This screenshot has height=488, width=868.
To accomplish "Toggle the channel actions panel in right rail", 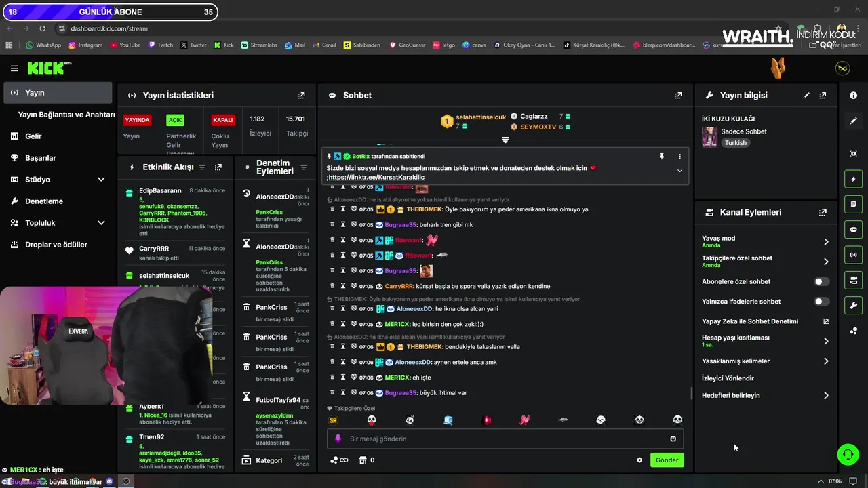I will (853, 280).
